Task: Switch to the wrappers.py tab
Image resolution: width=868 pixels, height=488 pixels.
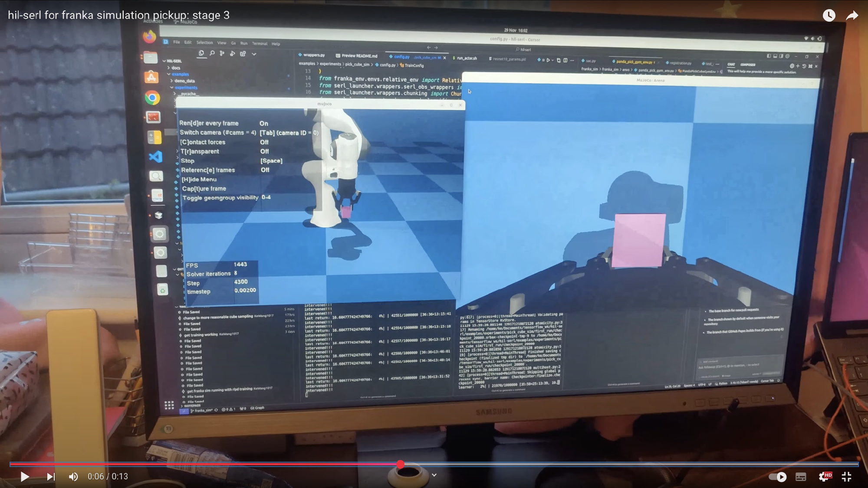Action: [x=313, y=55]
